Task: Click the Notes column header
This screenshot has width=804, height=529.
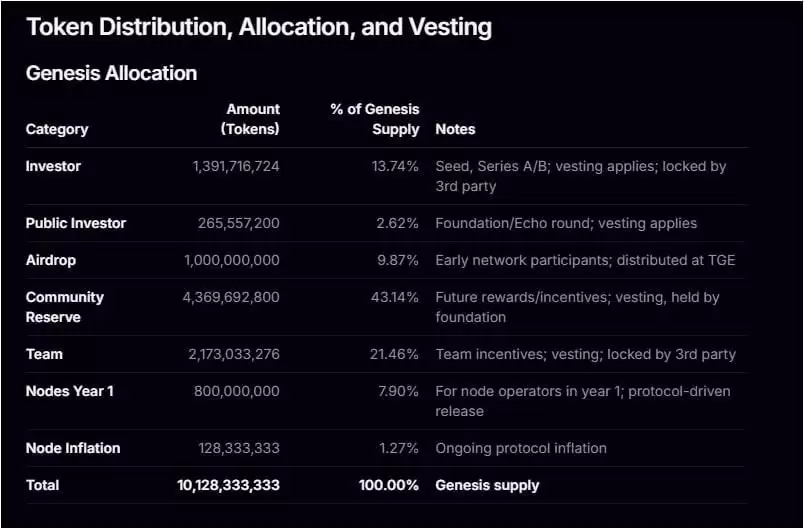Action: pos(455,129)
